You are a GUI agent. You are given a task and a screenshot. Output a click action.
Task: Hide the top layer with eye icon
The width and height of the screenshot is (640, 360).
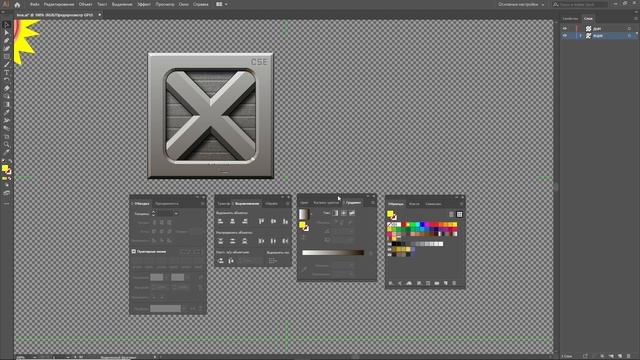coord(565,29)
